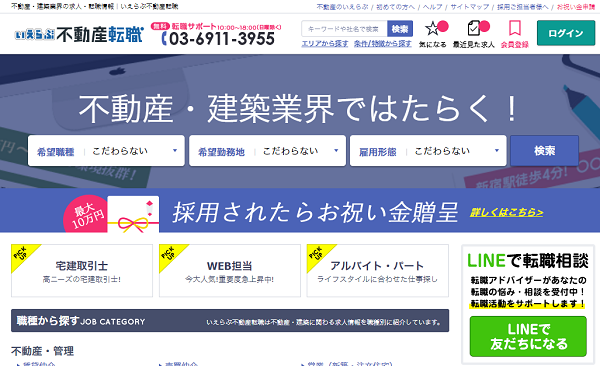Open the 採用ご担当者様へ link
This screenshot has width=600, height=366.
point(523,7)
